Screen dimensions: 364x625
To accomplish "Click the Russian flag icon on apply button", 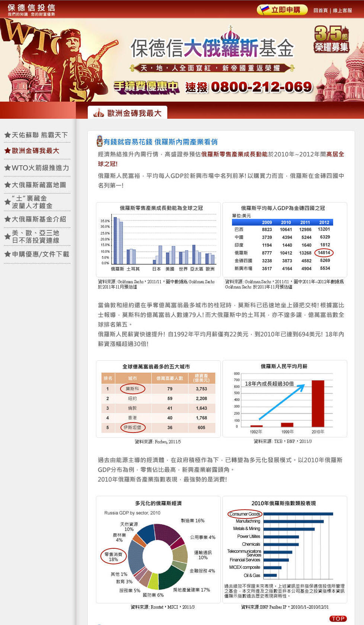I will [264, 9].
